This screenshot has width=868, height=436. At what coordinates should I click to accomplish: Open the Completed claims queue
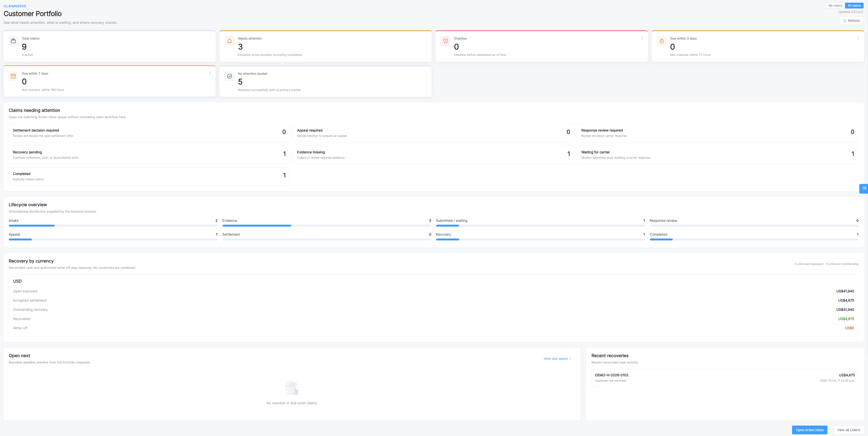point(149,176)
